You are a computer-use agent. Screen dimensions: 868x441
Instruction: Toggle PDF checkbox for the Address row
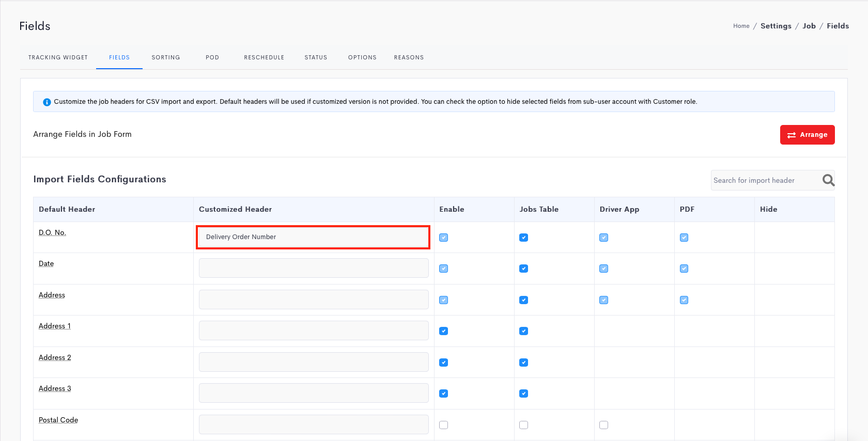(x=684, y=300)
